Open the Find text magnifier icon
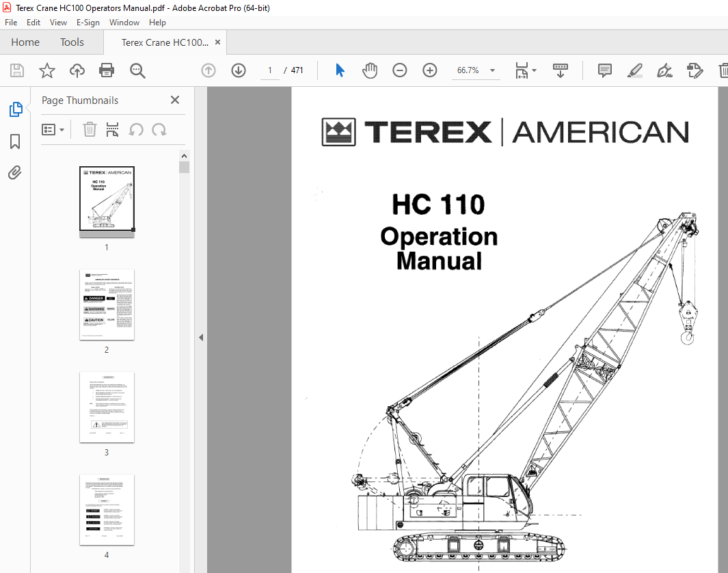 coord(137,70)
